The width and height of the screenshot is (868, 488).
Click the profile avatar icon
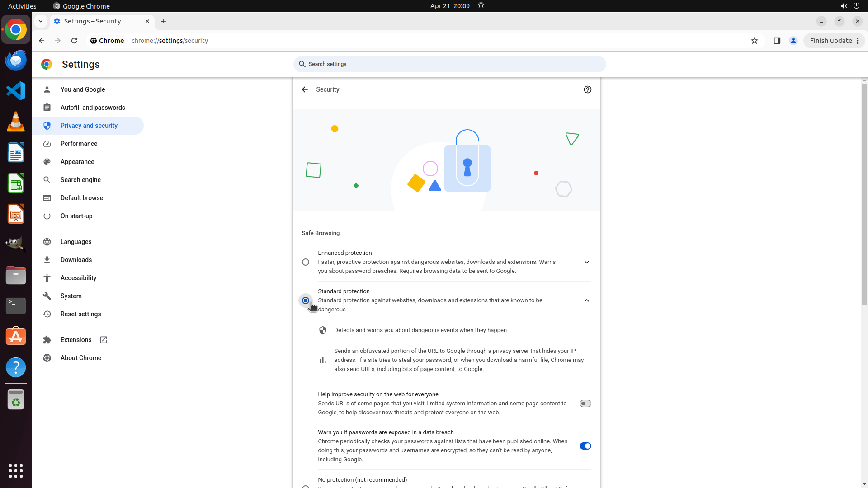pos(793,41)
